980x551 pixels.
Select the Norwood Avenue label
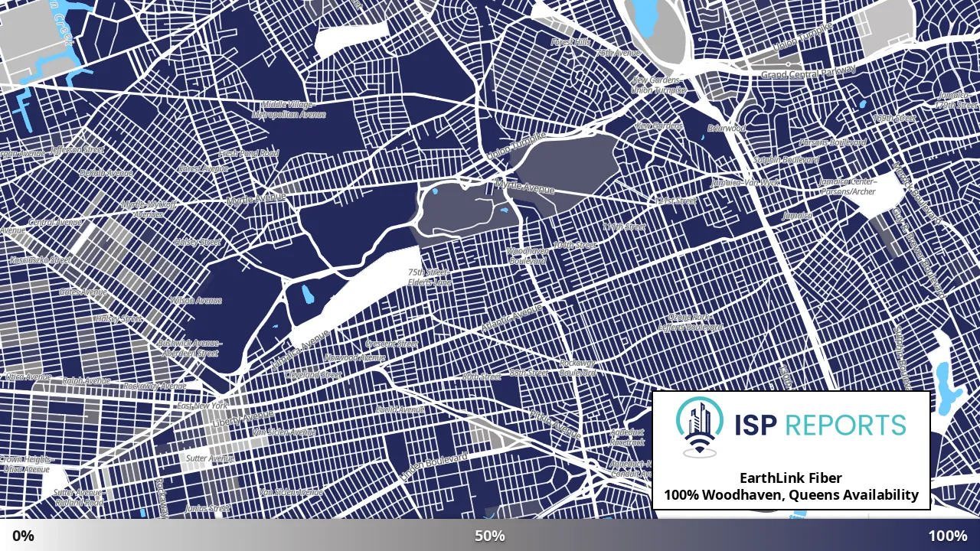point(354,358)
